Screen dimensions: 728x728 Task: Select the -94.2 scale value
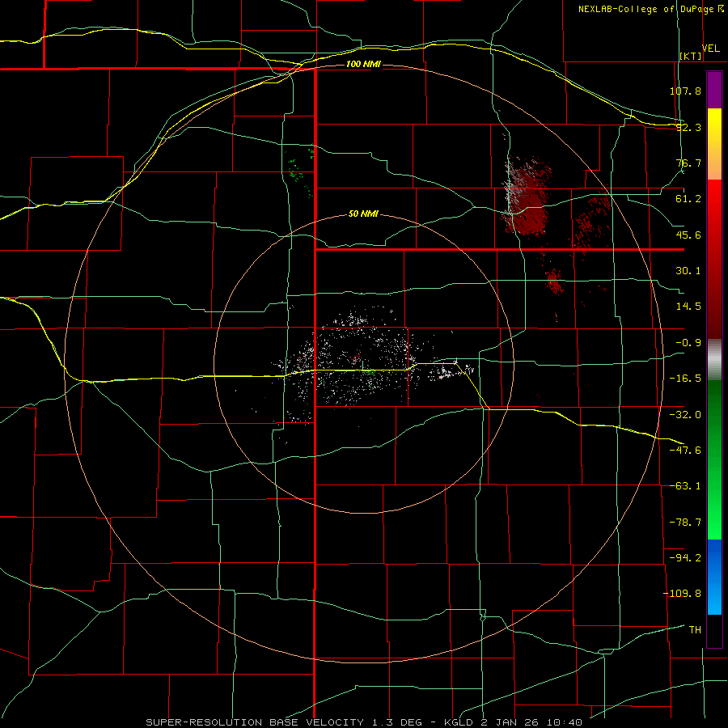pyautogui.click(x=685, y=558)
